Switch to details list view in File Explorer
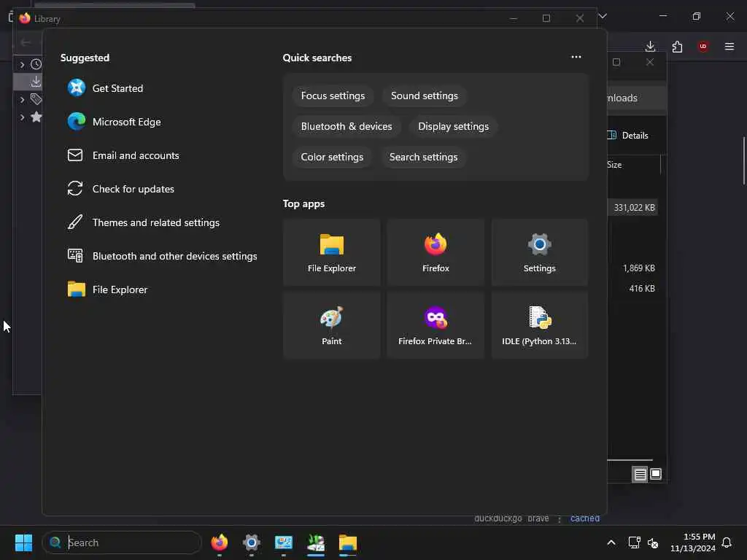This screenshot has height=560, width=747. 640,474
